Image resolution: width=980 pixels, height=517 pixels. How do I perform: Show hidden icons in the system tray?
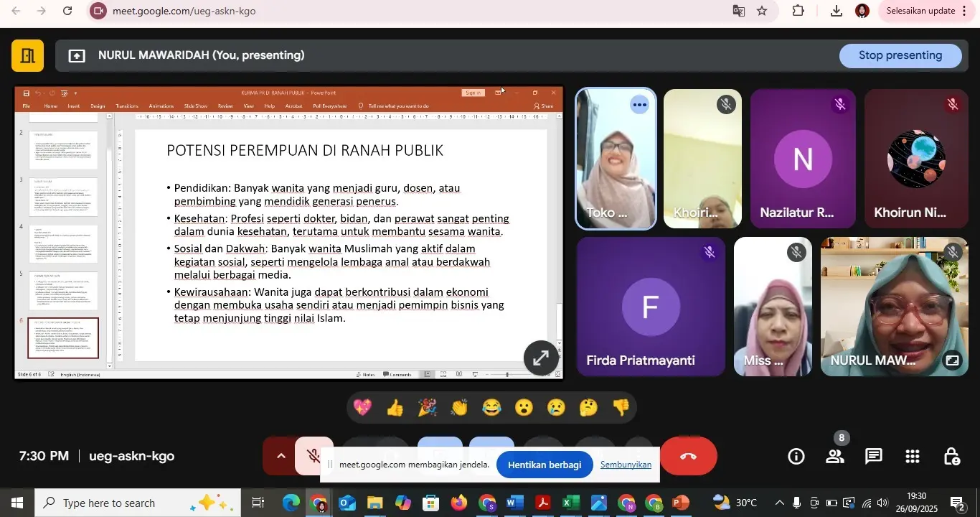[x=779, y=503]
